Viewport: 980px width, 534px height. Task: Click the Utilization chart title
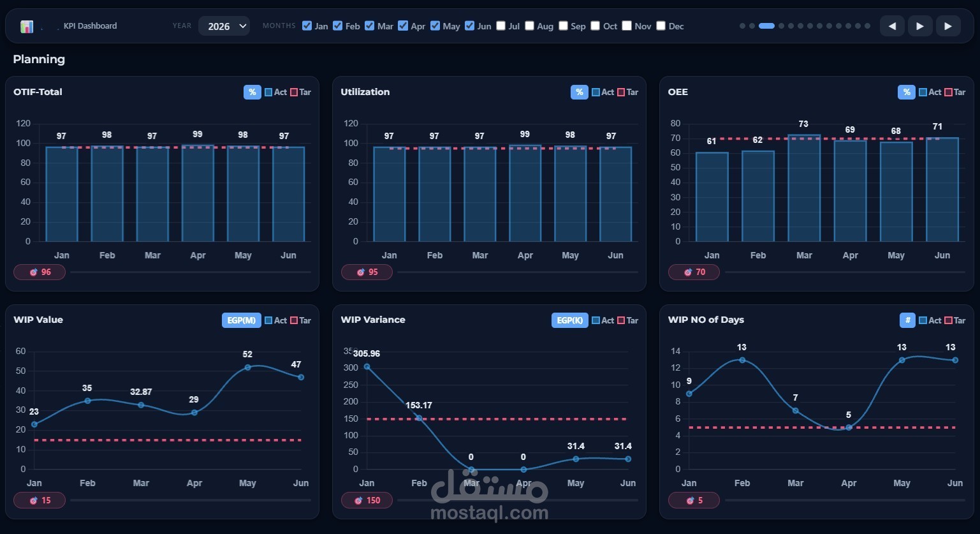click(365, 92)
